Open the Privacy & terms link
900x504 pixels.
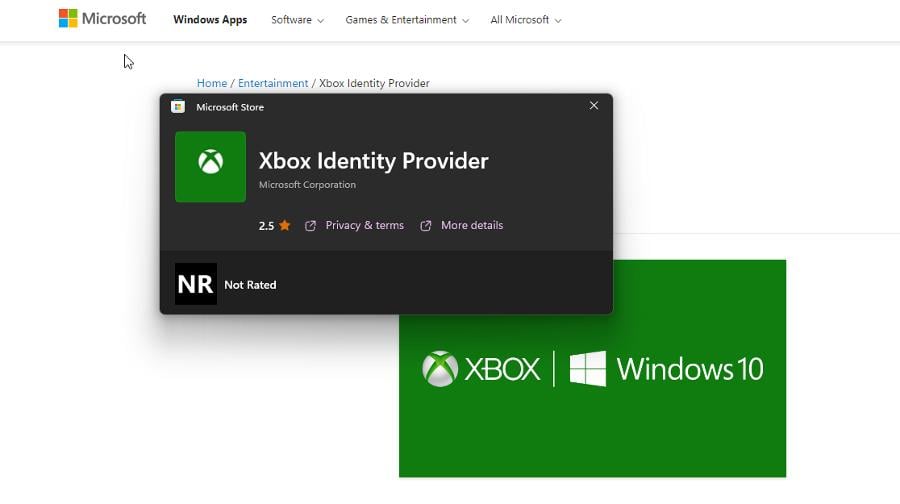pyautogui.click(x=364, y=226)
